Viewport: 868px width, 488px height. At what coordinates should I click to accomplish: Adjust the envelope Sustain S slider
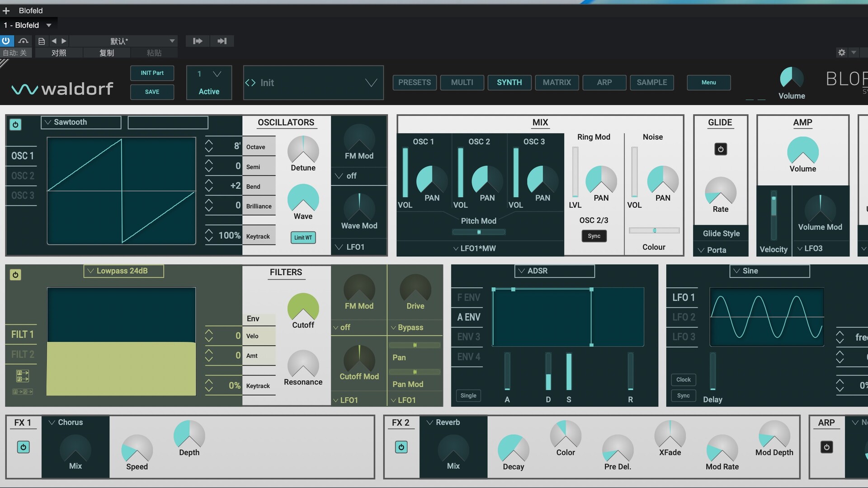coord(569,371)
